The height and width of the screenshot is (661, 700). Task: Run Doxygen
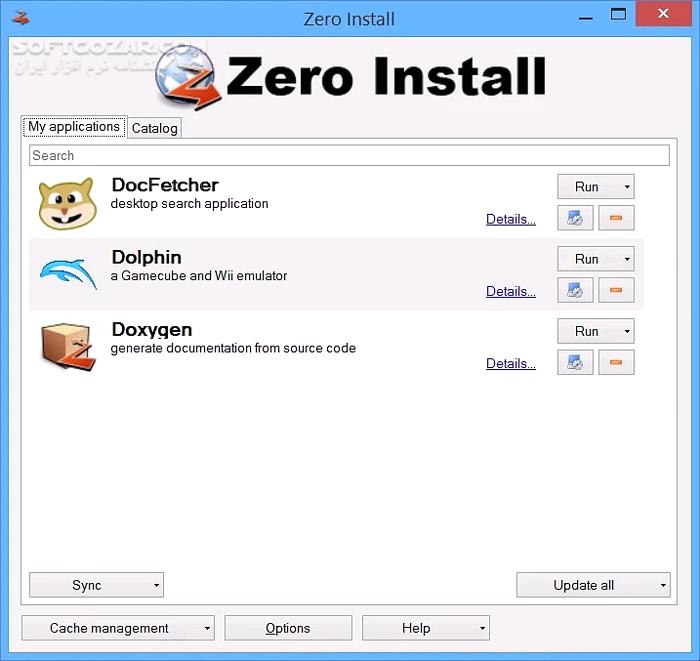pos(587,331)
